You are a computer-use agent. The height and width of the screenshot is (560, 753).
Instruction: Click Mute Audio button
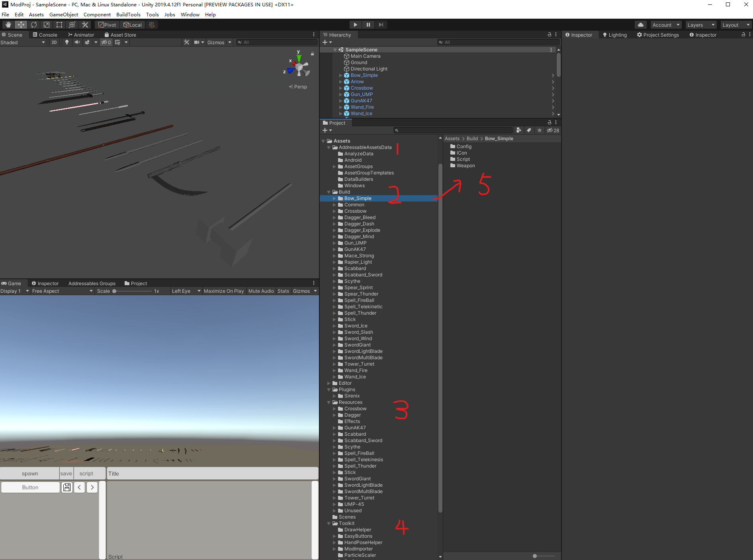261,291
